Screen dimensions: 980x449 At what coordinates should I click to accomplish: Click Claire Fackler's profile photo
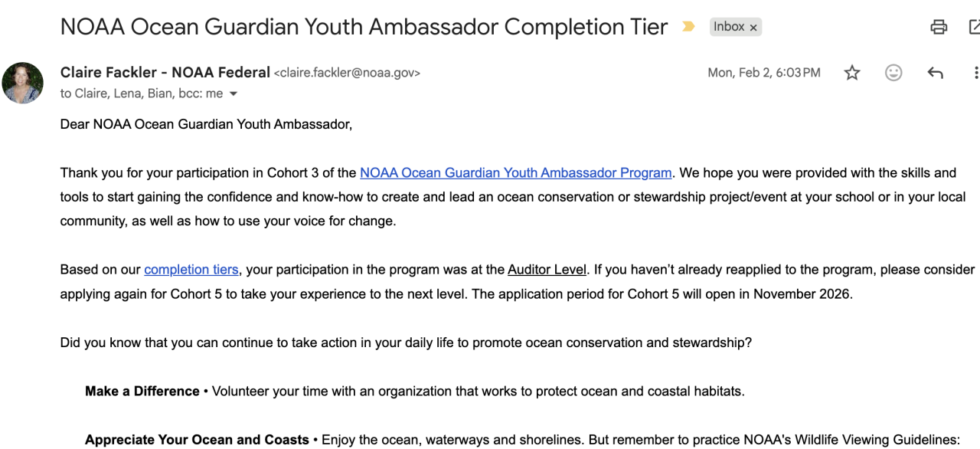pyautogui.click(x=23, y=83)
